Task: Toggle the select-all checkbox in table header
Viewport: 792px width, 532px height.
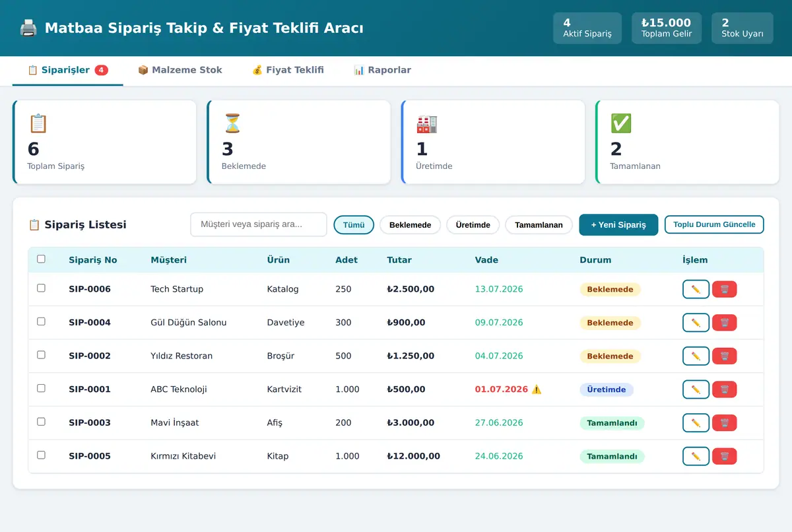Action: pos(41,259)
